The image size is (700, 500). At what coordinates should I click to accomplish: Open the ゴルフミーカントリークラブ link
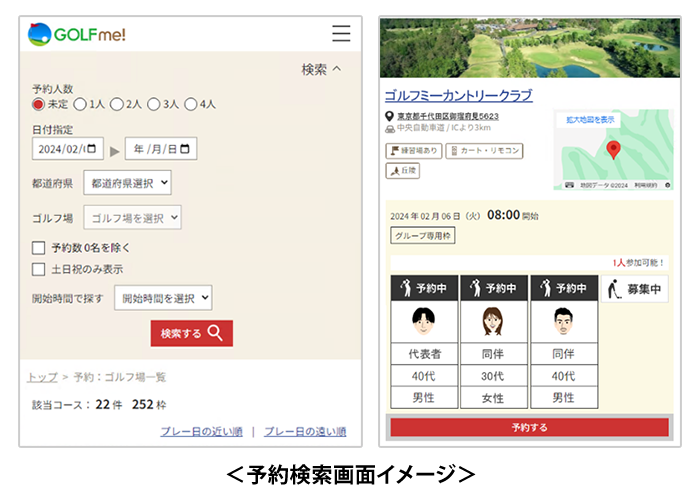coord(458,96)
